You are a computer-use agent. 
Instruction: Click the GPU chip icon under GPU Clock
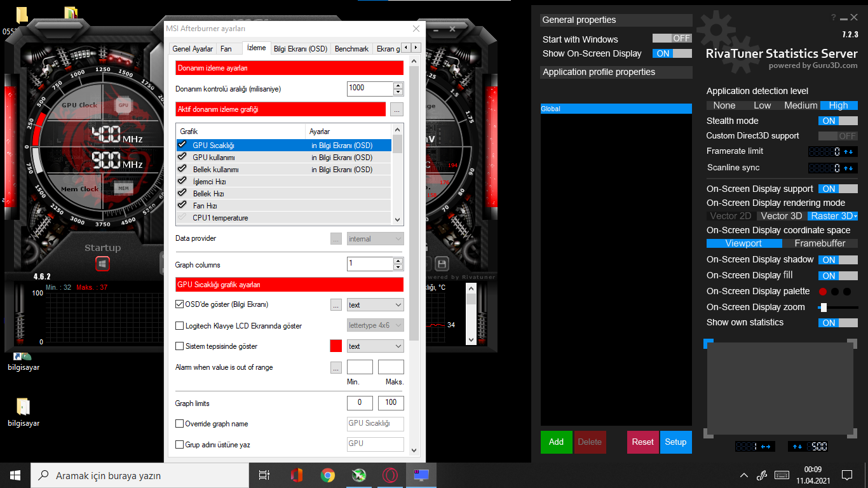point(123,105)
